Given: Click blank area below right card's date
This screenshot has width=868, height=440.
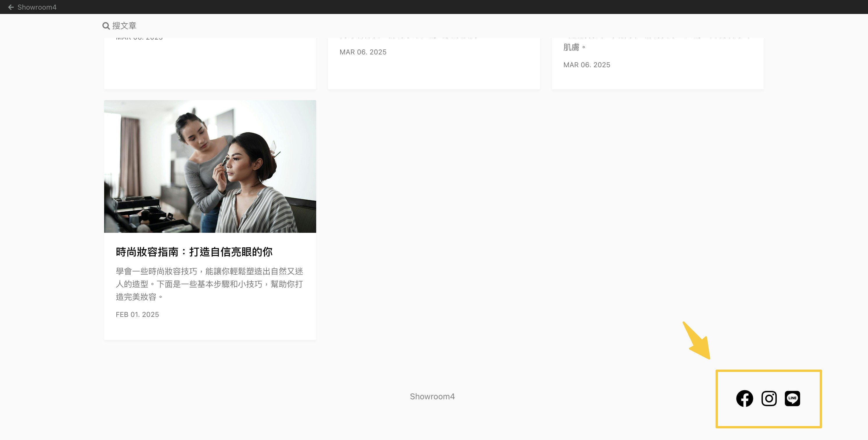Looking at the screenshot, I should (x=657, y=79).
